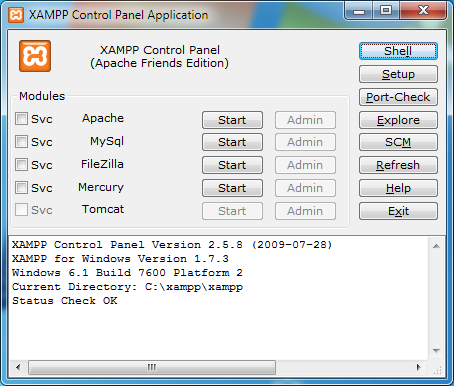Click the log's scroll down arrow
The image size is (454, 386).
coord(436,351)
